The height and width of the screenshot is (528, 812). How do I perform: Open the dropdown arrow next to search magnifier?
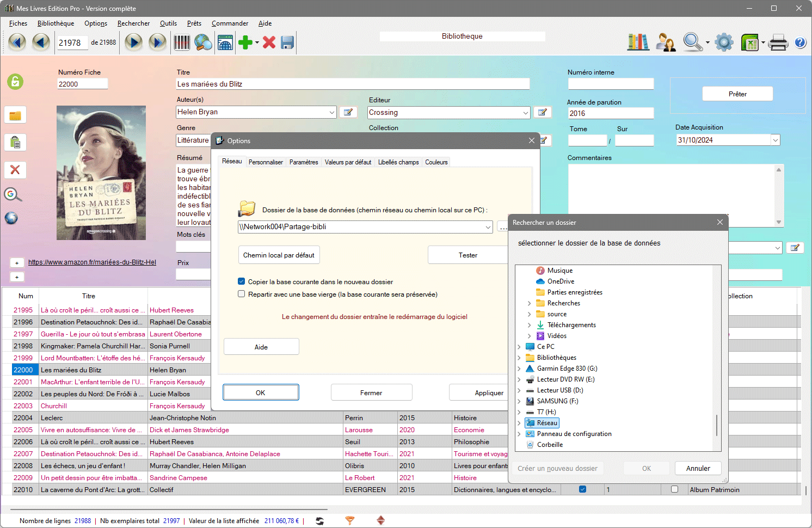[708, 42]
